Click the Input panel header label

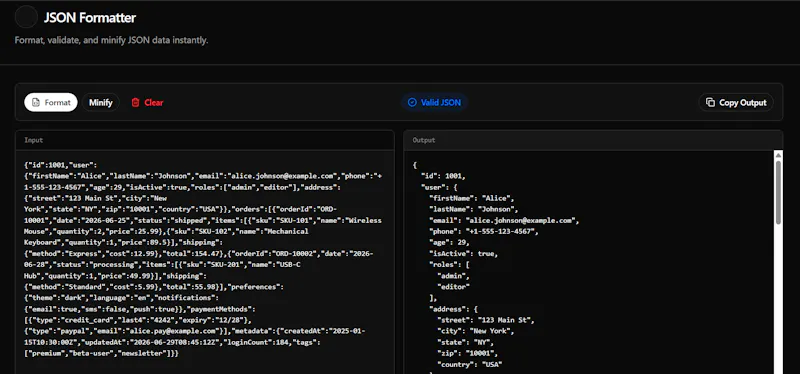pos(34,140)
